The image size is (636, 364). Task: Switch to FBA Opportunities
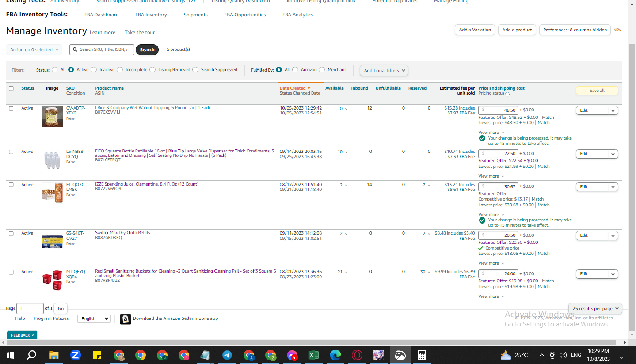(245, 15)
